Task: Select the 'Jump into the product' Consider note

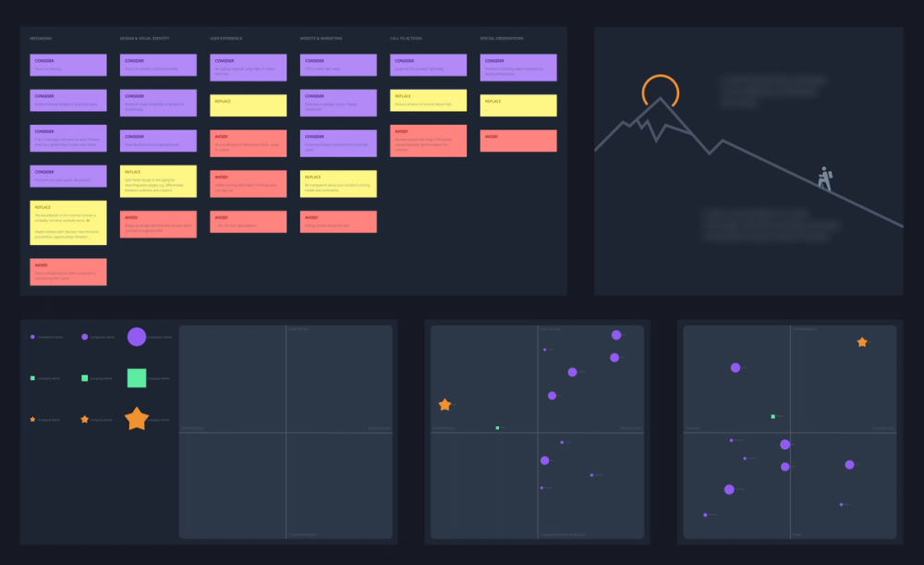Action: [429, 65]
